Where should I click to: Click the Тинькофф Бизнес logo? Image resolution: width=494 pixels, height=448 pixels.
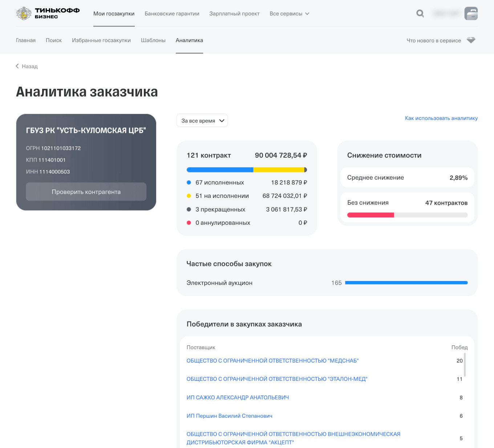pos(47,13)
